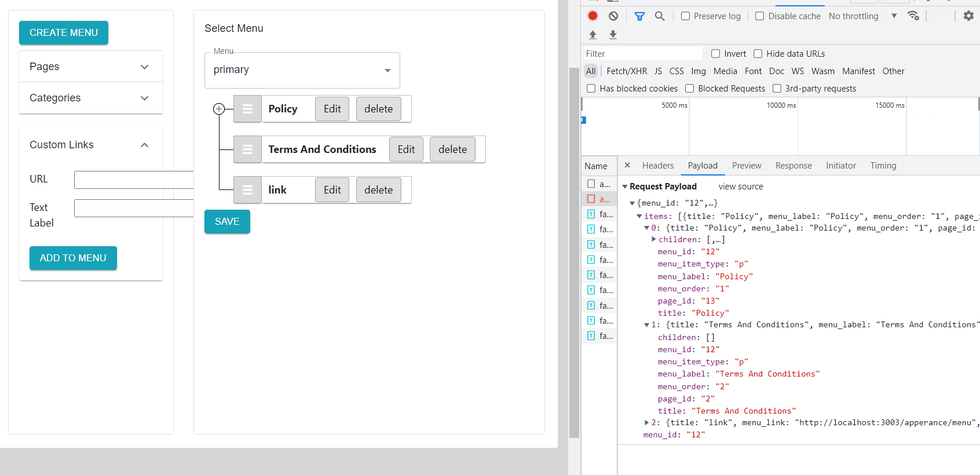Open DevTools network settings gear
Viewport: 980px width, 475px height.
coord(968,16)
